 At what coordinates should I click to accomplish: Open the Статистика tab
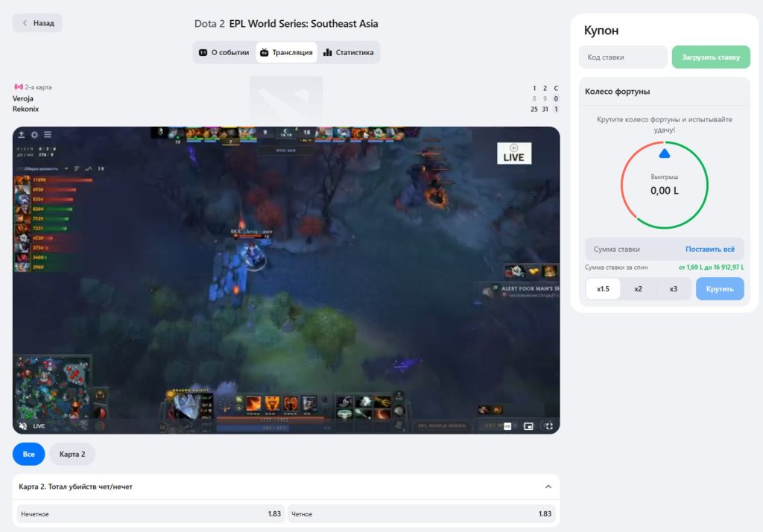[349, 53]
